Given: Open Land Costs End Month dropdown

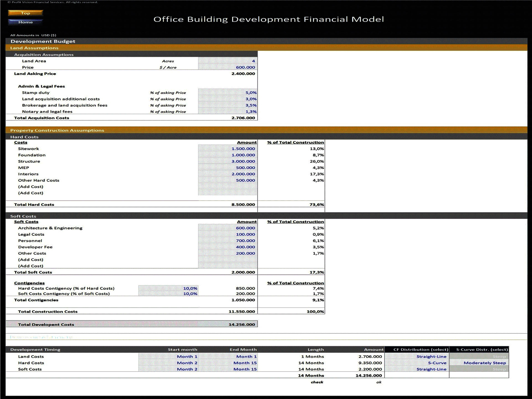Looking at the screenshot, I should pyautogui.click(x=227, y=357).
